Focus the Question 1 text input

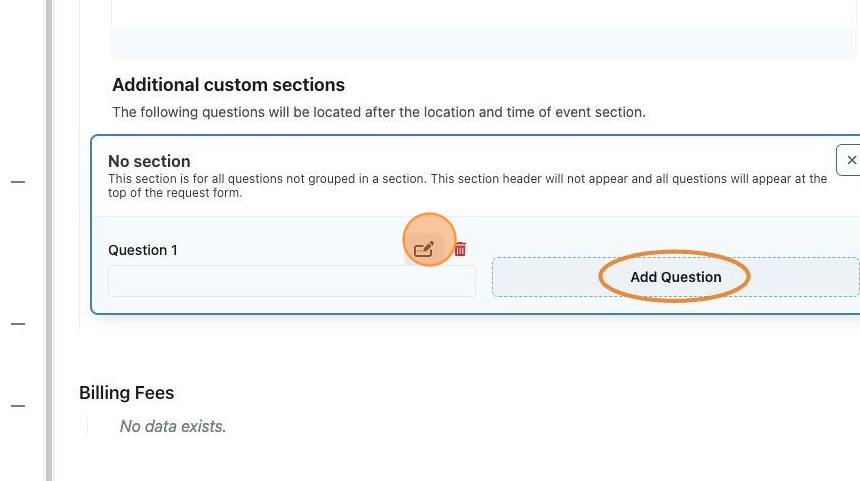tap(292, 281)
